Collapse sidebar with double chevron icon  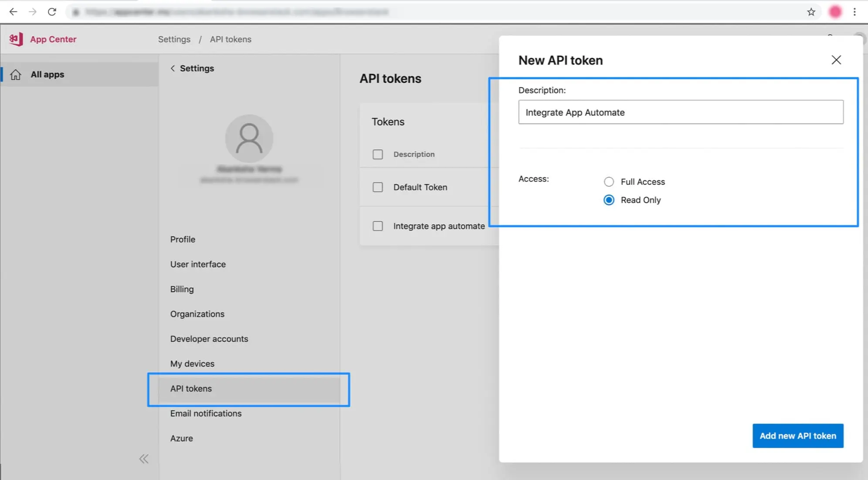click(144, 459)
